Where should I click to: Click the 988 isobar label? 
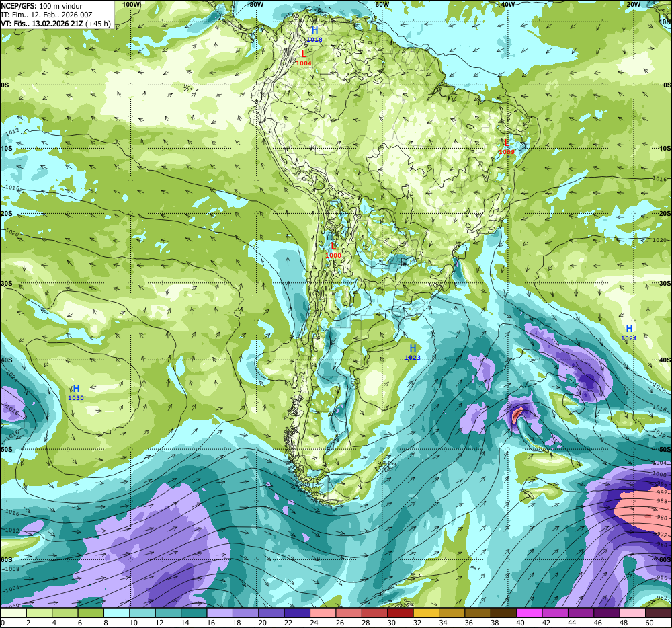pos(662,501)
